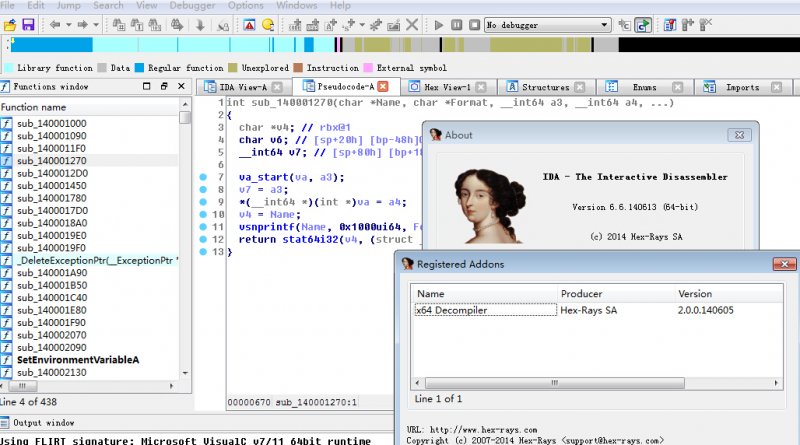This screenshot has height=445, width=800.
Task: Open the File menu
Action: point(7,6)
